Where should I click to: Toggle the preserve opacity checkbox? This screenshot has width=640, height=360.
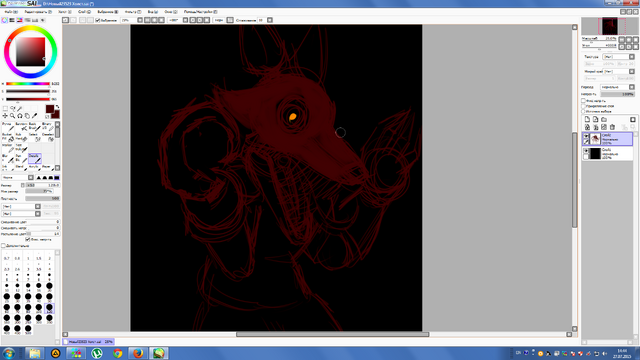[584, 100]
